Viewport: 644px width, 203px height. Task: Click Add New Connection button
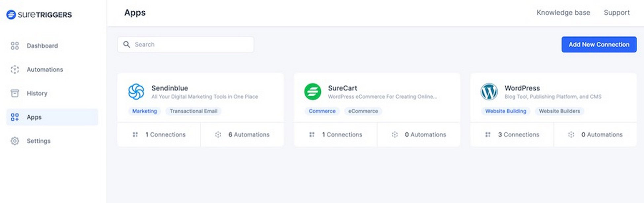click(x=599, y=44)
